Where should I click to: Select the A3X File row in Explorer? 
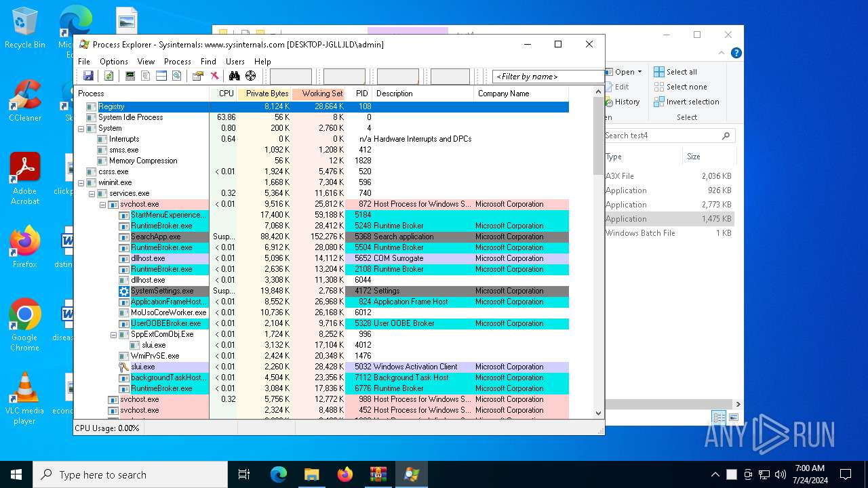(x=668, y=176)
